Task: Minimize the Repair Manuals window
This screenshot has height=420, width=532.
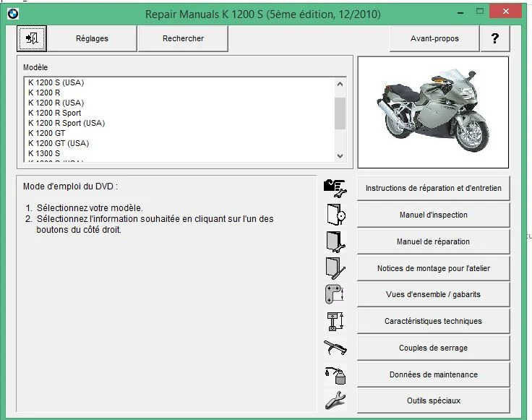Action: [460, 13]
